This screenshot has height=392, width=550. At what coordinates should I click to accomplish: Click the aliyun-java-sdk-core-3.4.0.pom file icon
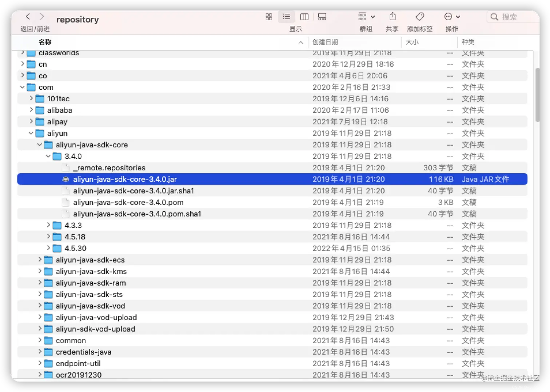coord(66,202)
